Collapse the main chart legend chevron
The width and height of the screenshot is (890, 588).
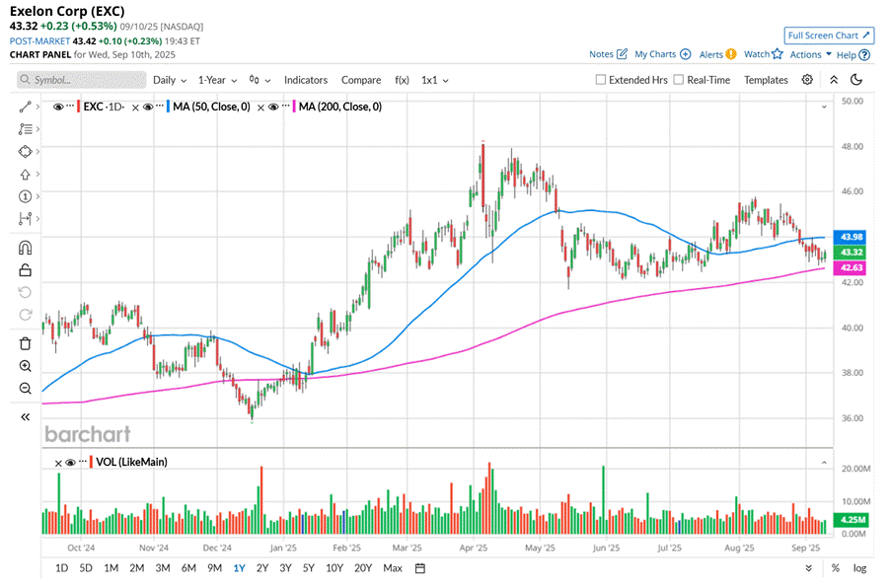[x=824, y=107]
